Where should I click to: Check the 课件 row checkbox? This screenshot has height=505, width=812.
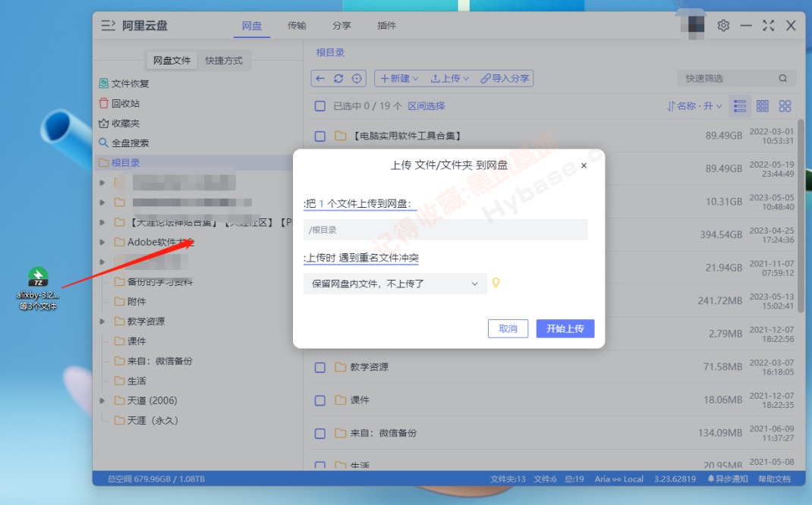pyautogui.click(x=320, y=400)
